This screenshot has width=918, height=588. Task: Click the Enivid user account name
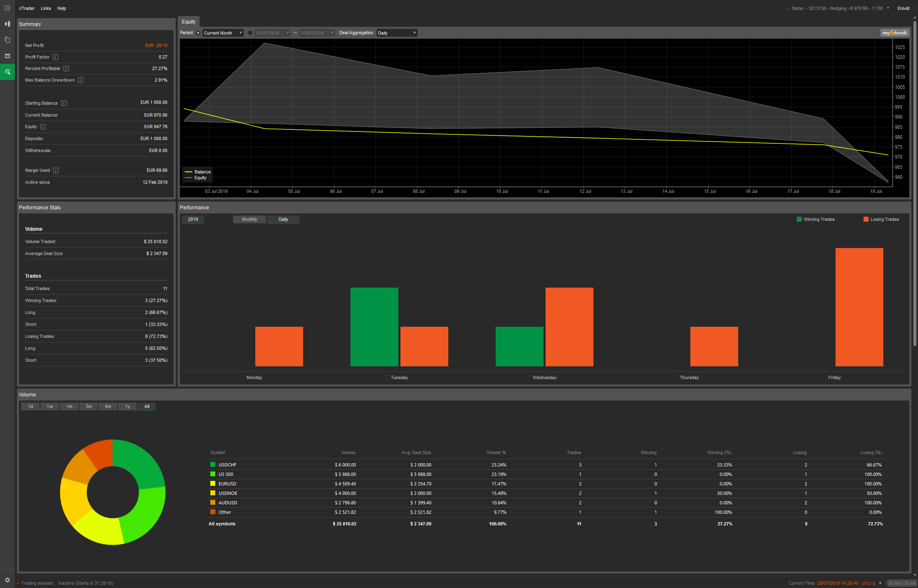pos(903,8)
